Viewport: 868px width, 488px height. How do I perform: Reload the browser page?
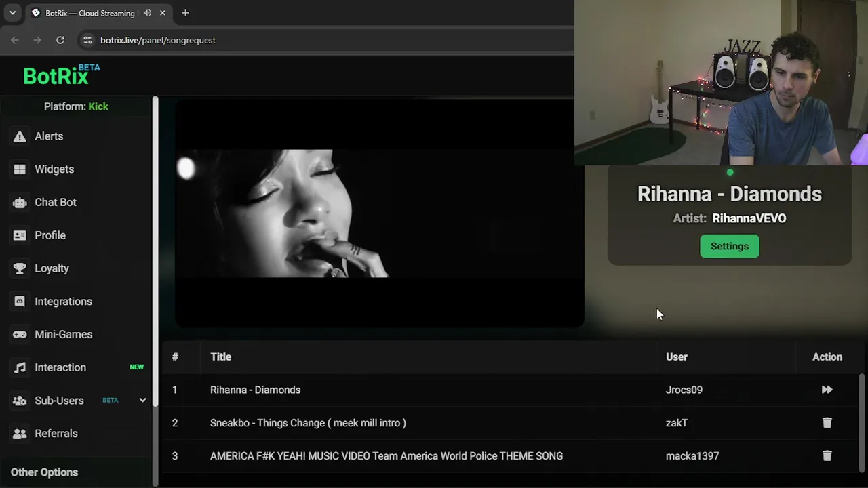(60, 40)
